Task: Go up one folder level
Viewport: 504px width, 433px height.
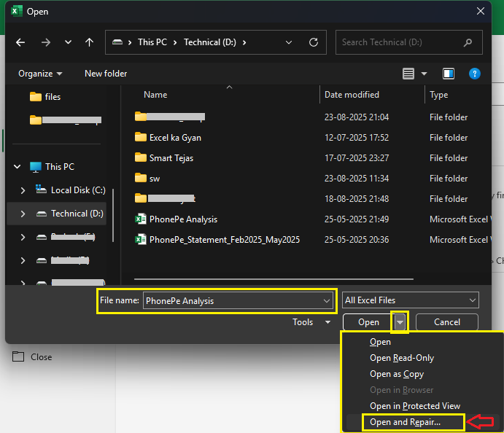Action: click(90, 42)
